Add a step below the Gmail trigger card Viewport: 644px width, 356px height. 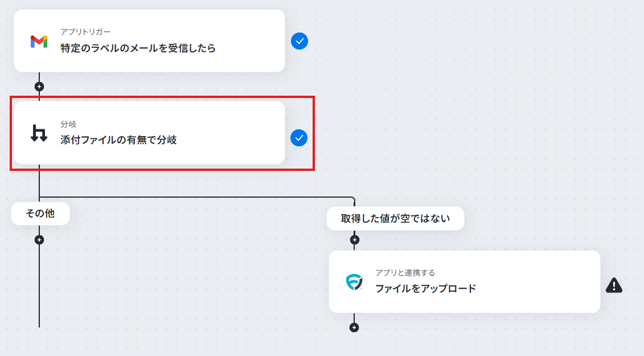39,87
